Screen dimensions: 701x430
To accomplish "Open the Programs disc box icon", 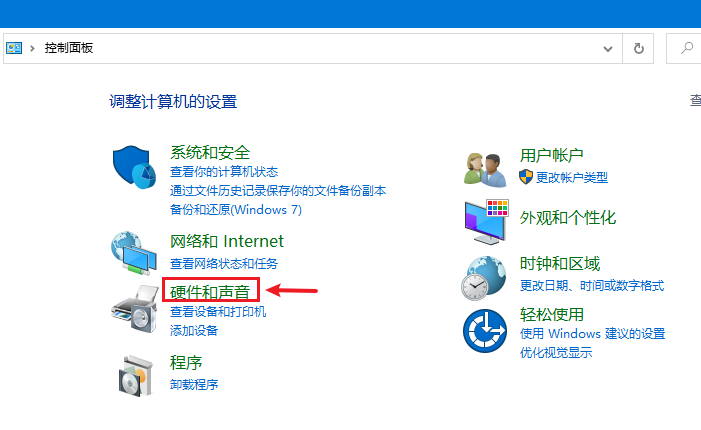I will tap(136, 375).
